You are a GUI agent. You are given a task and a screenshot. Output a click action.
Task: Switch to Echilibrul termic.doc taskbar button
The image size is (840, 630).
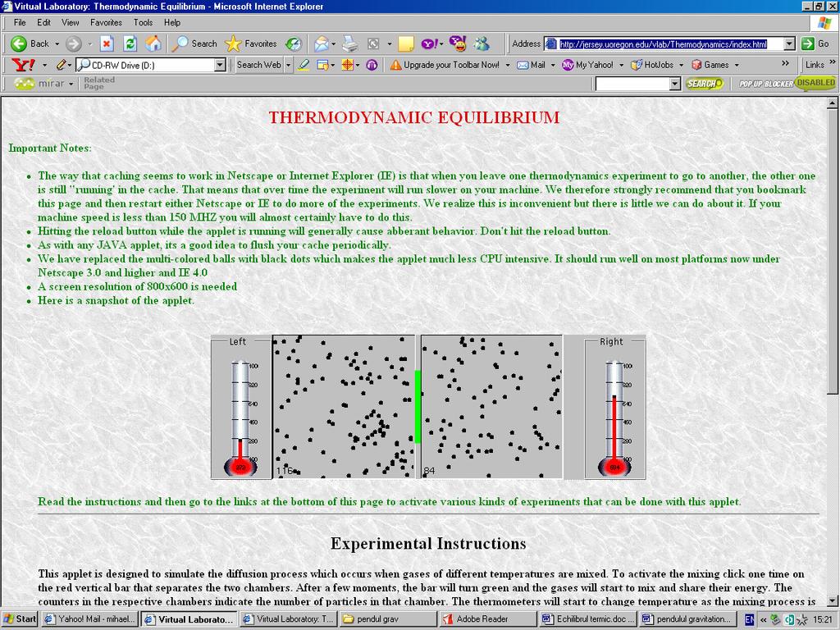click(x=588, y=619)
